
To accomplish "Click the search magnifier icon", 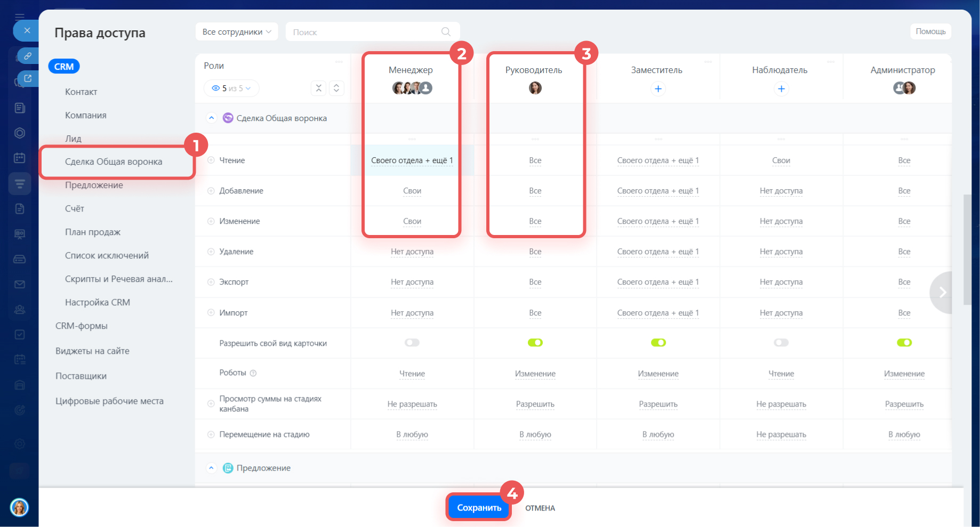I will [446, 32].
